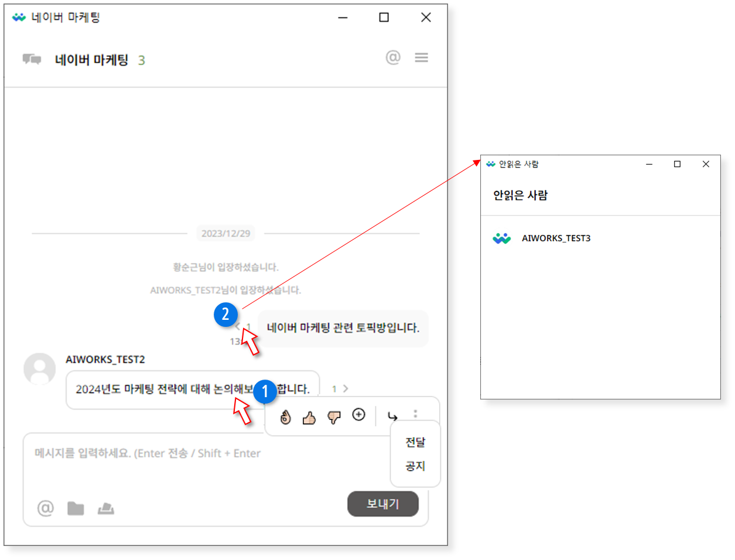This screenshot has width=735, height=560.
Task: Minimize the 네이버 마케팅 chat window
Action: coord(343,18)
